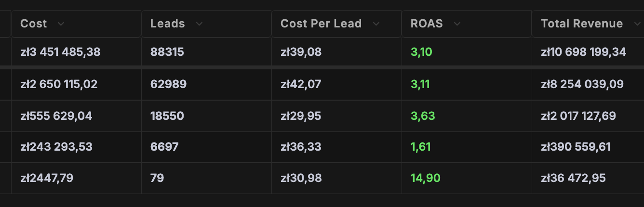Click the ROAS column chevron arrow
Viewport: 644px width, 207px height.
pyautogui.click(x=457, y=24)
